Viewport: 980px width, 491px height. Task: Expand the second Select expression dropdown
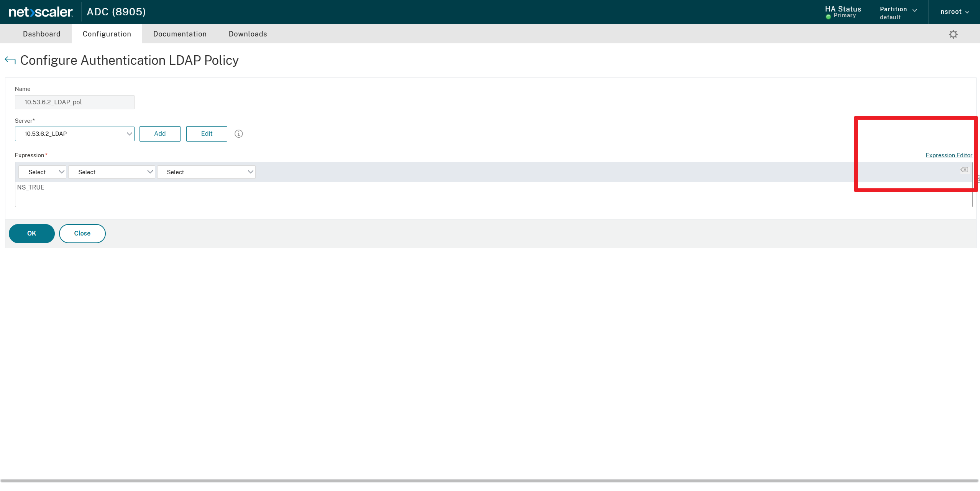click(112, 172)
